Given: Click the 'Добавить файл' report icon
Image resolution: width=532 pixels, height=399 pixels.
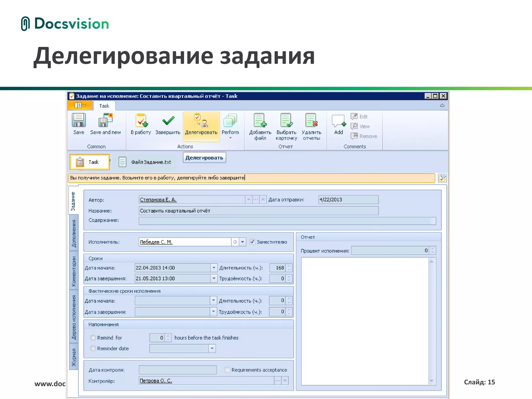Looking at the screenshot, I should click(x=260, y=121).
